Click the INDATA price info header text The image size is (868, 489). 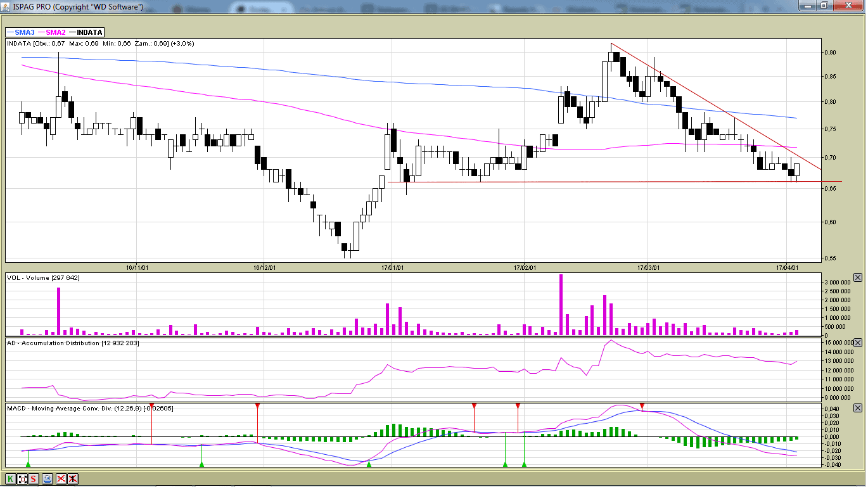point(101,44)
